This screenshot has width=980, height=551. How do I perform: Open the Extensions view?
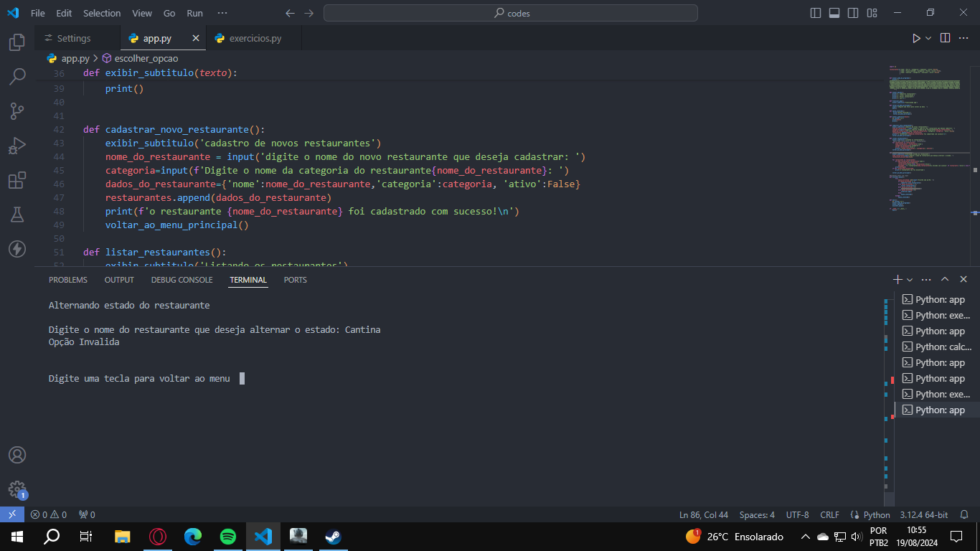click(17, 180)
